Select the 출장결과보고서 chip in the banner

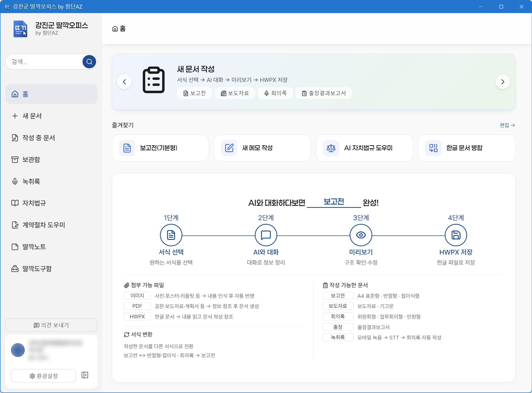point(324,93)
